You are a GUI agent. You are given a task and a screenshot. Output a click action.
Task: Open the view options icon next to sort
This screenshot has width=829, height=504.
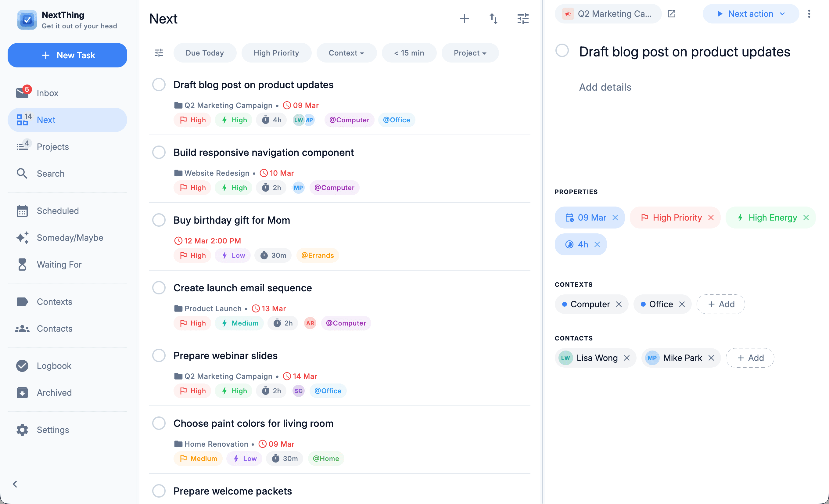click(x=522, y=19)
